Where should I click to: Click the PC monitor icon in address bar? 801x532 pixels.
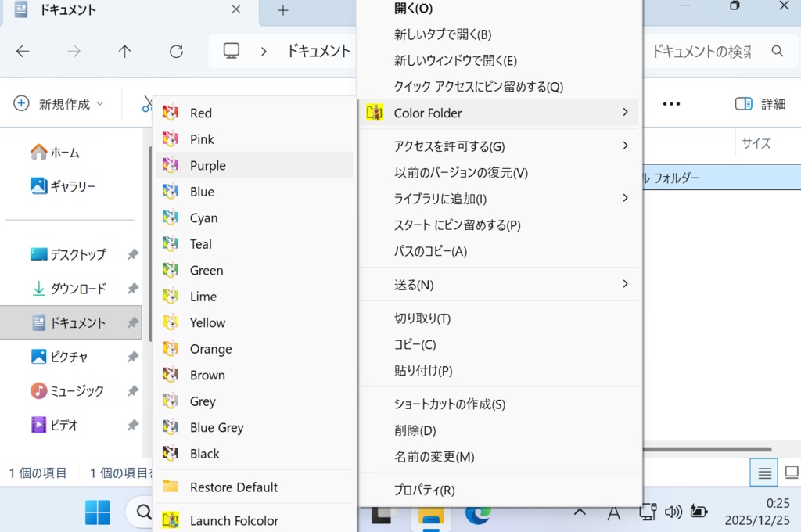[232, 51]
